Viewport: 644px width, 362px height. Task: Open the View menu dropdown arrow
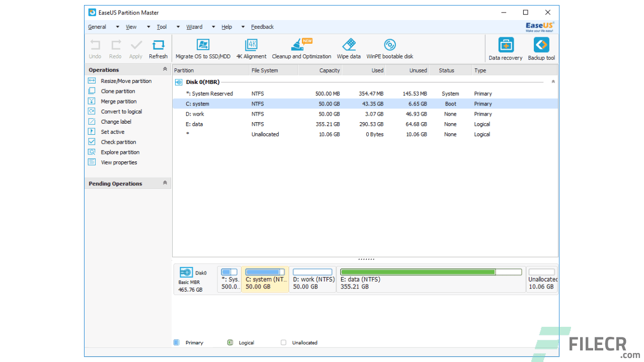point(148,27)
